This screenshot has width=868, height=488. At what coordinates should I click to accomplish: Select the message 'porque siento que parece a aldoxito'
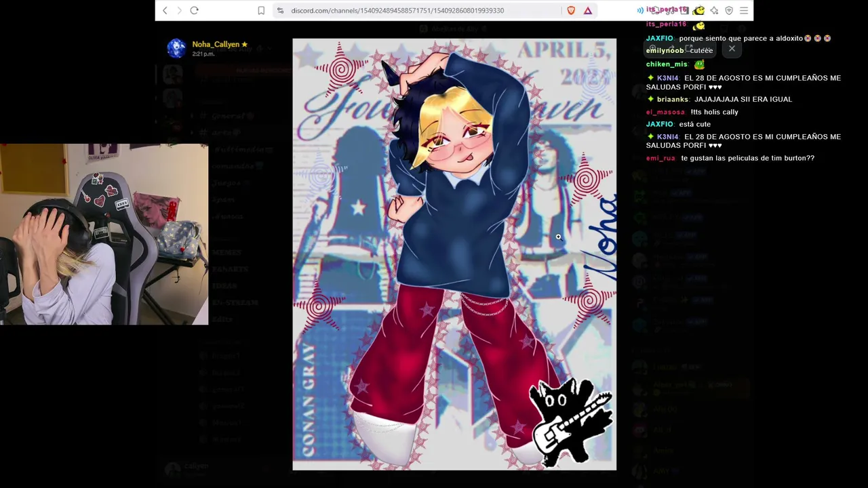coord(741,39)
